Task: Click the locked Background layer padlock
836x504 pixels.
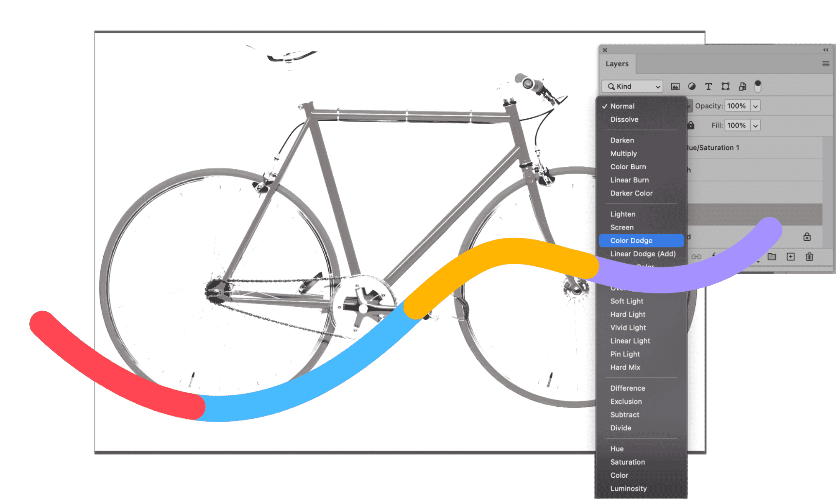Action: coord(807,237)
